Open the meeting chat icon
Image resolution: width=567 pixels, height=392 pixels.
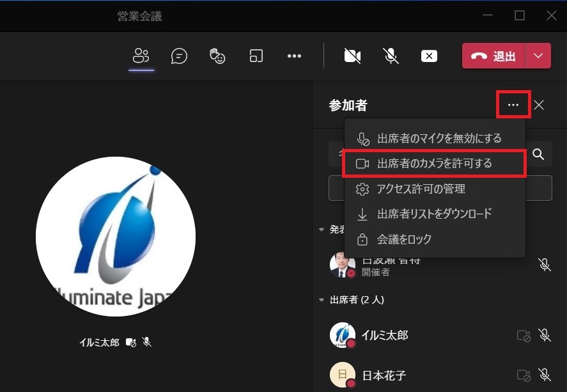click(179, 56)
